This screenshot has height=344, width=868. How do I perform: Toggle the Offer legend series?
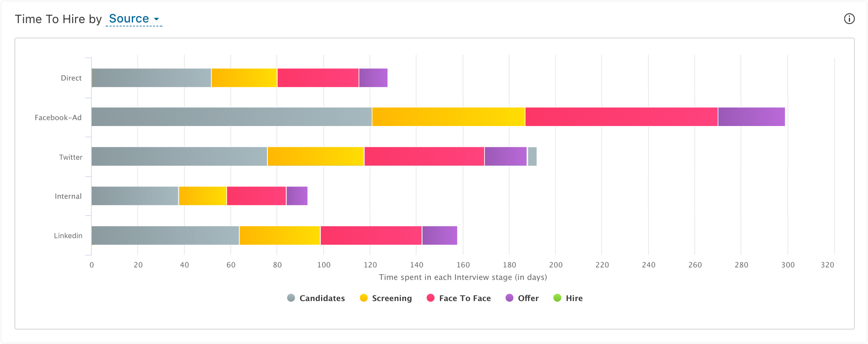point(522,298)
